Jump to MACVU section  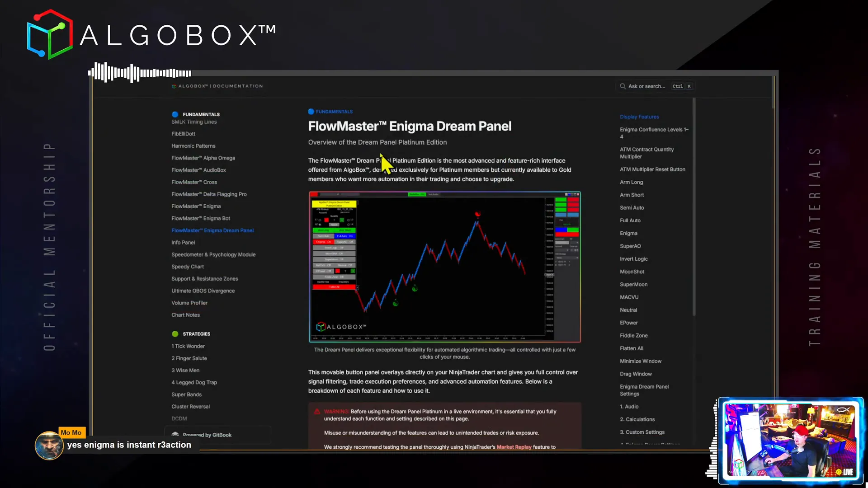[x=629, y=297]
